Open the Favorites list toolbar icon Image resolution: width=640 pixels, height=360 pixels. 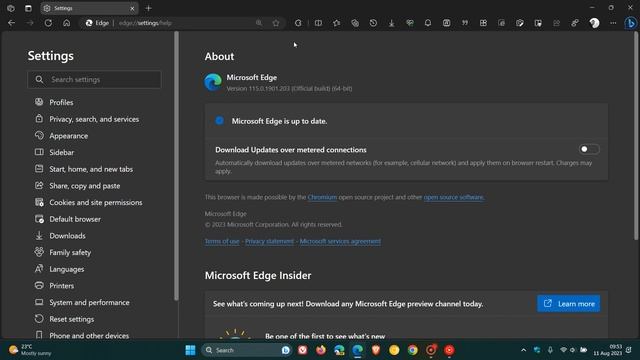(337, 23)
